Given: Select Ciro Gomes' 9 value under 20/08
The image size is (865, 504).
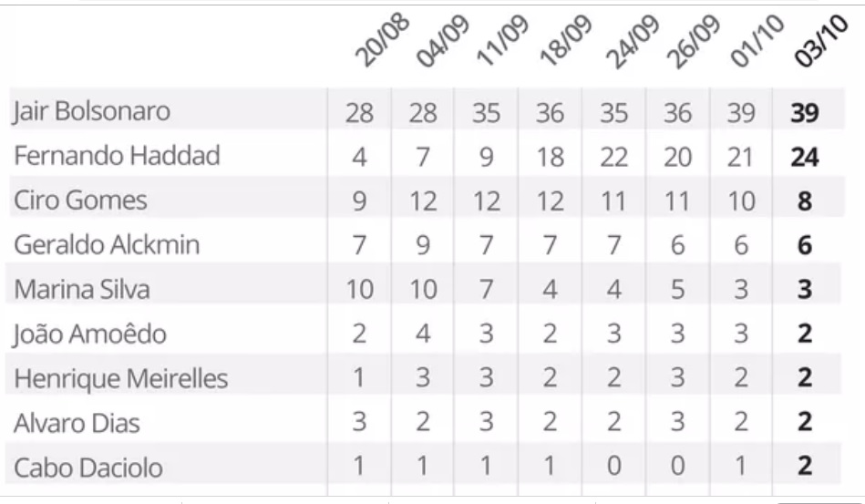Looking at the screenshot, I should [x=359, y=201].
